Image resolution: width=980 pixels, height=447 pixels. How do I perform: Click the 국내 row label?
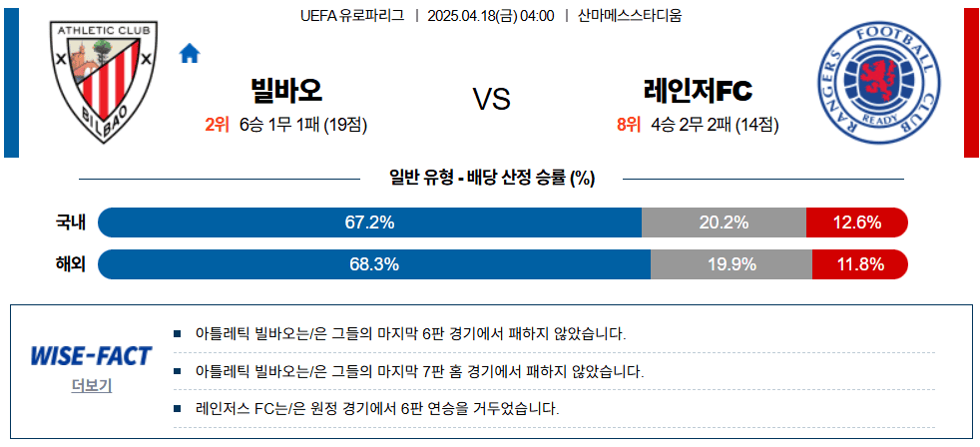pos(71,223)
